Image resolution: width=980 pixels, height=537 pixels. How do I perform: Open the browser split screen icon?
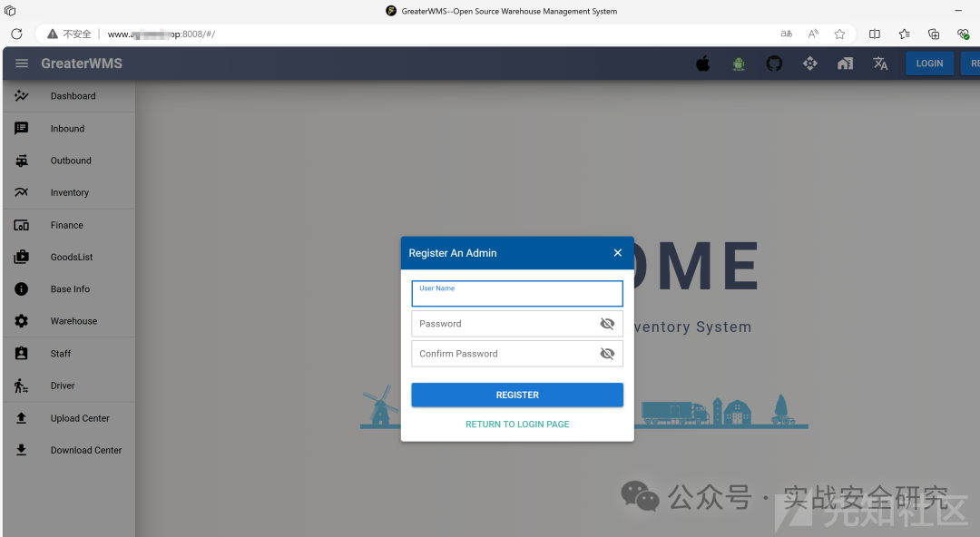point(875,34)
